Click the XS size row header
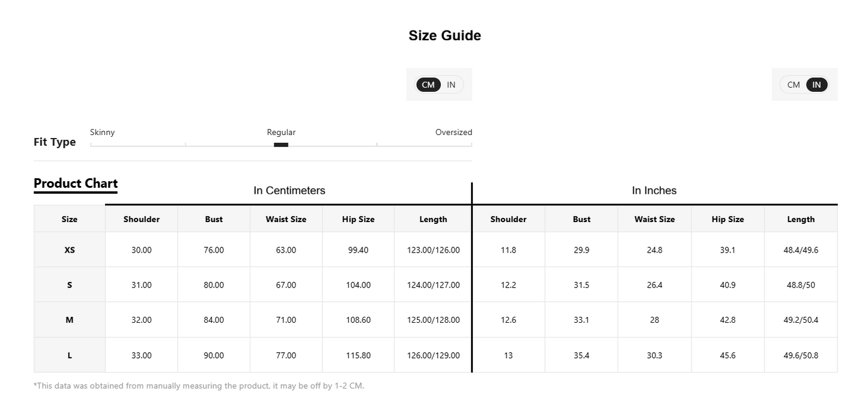 (70, 250)
